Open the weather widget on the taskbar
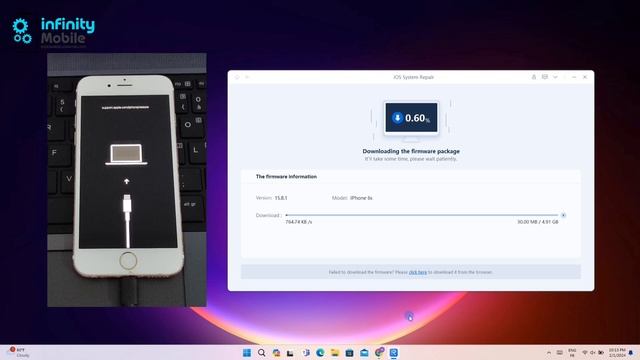 (x=18, y=353)
